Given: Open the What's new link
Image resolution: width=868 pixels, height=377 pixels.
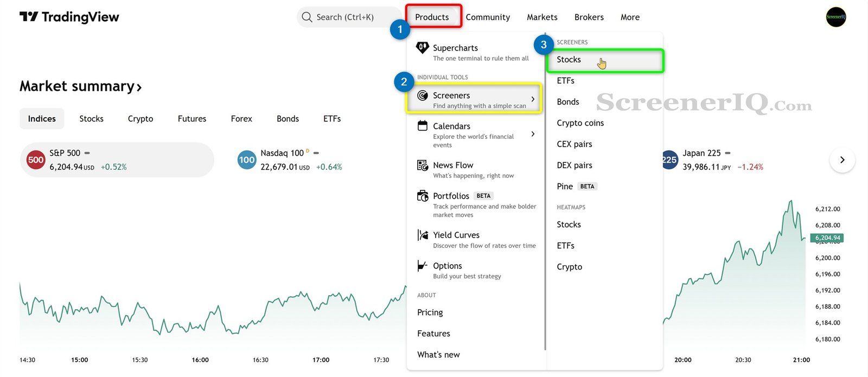Looking at the screenshot, I should [438, 355].
